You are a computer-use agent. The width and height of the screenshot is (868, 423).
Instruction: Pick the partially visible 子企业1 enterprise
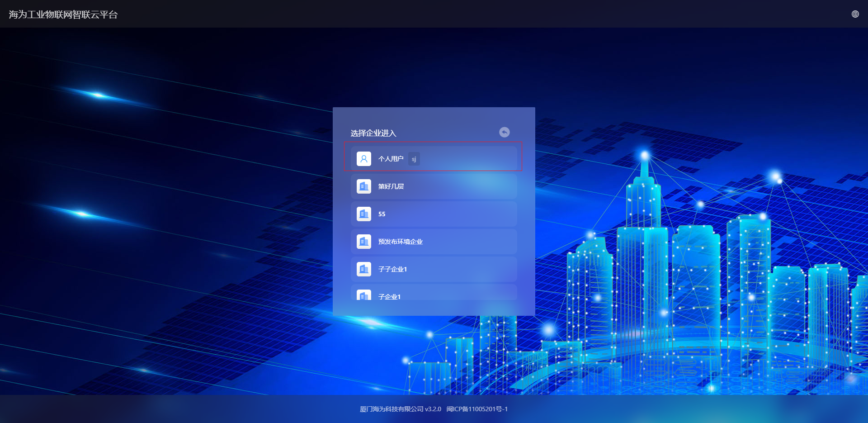(389, 296)
